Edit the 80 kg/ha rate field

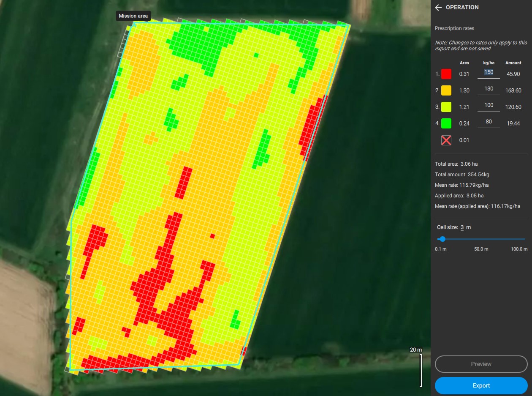point(489,122)
